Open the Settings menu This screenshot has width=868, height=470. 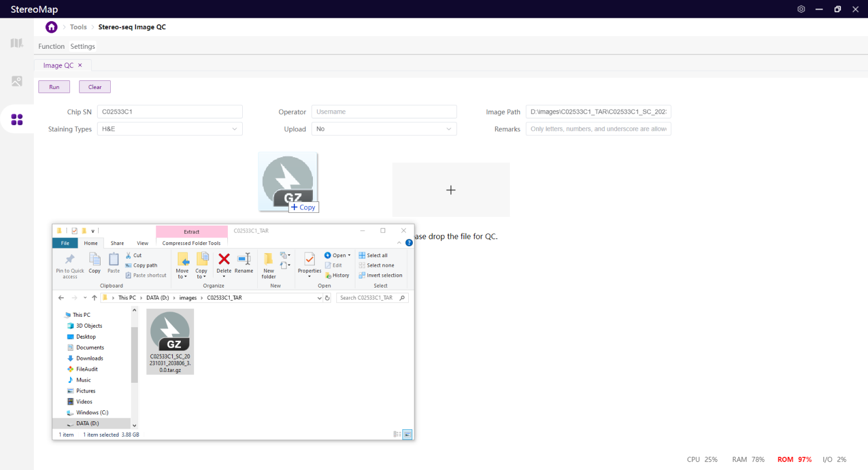[83, 46]
